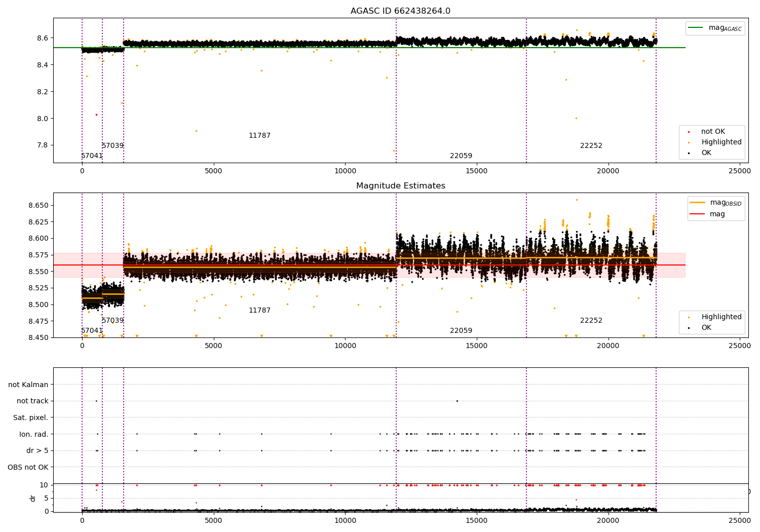The width and height of the screenshot is (760, 532).
Task: Click the 8.2 y-axis tick label
Action: tap(43, 92)
